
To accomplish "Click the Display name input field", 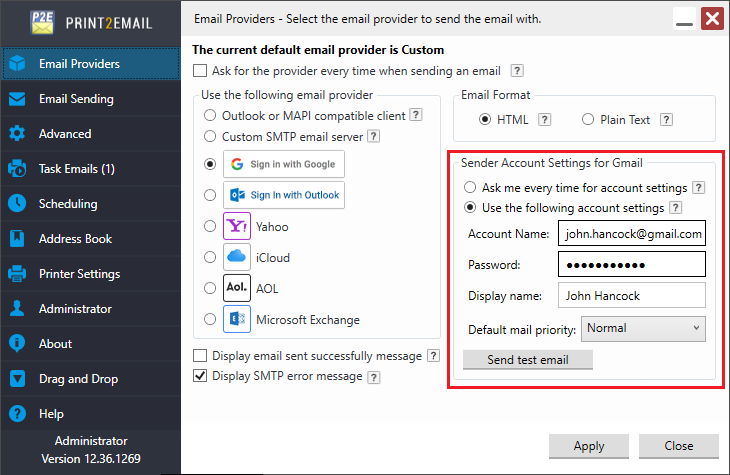I will [632, 296].
